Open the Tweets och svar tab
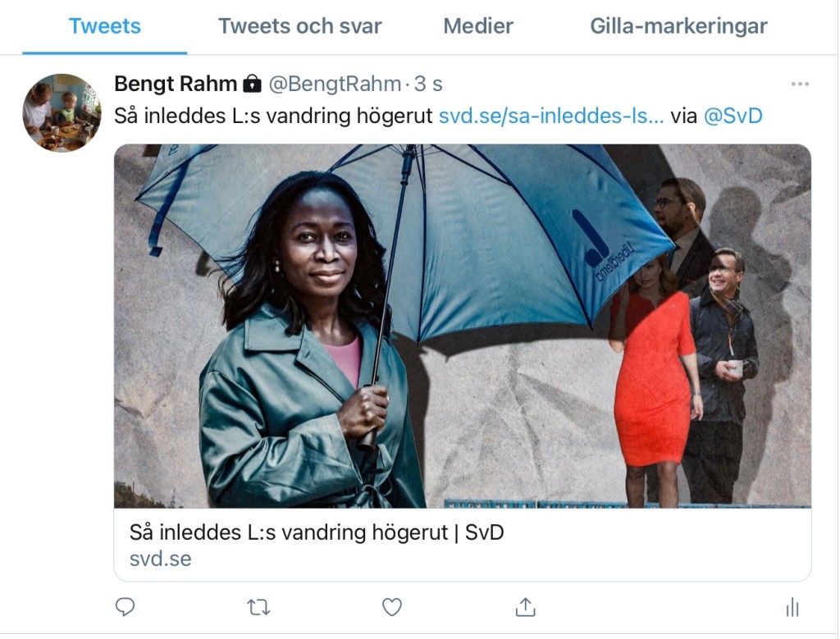Screen dimensions: 840x639 (x=299, y=26)
